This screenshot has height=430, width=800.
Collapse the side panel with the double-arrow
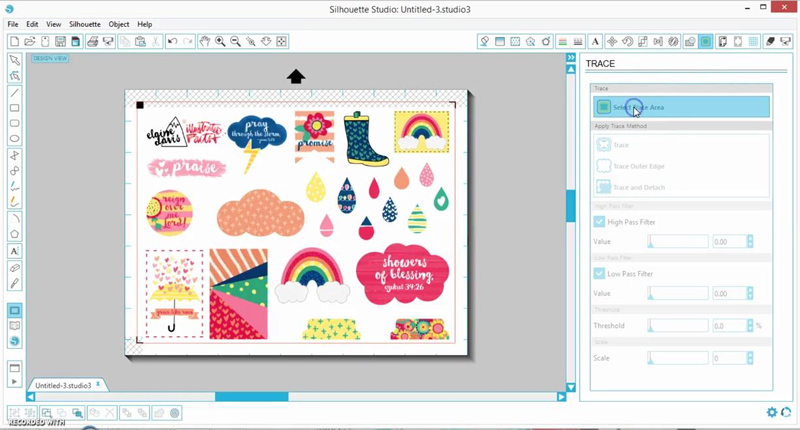click(571, 58)
